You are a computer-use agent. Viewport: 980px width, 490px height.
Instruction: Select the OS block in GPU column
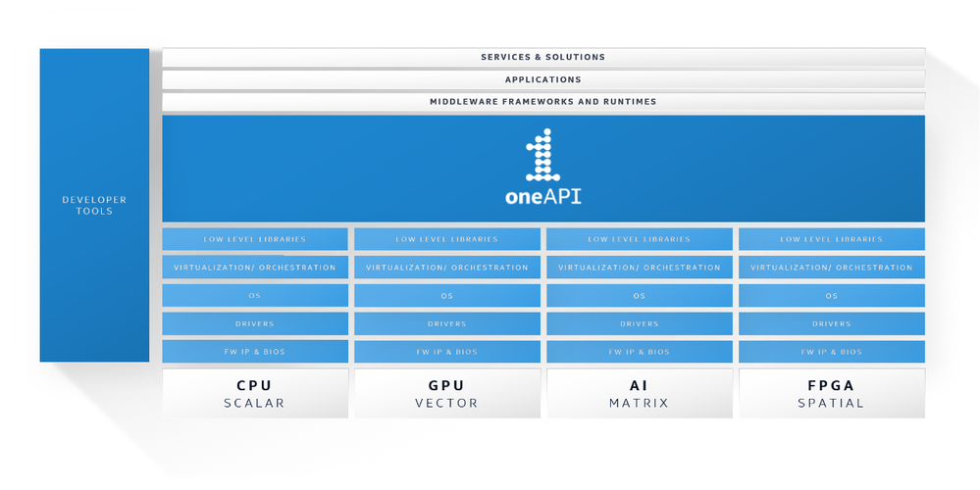tap(447, 296)
